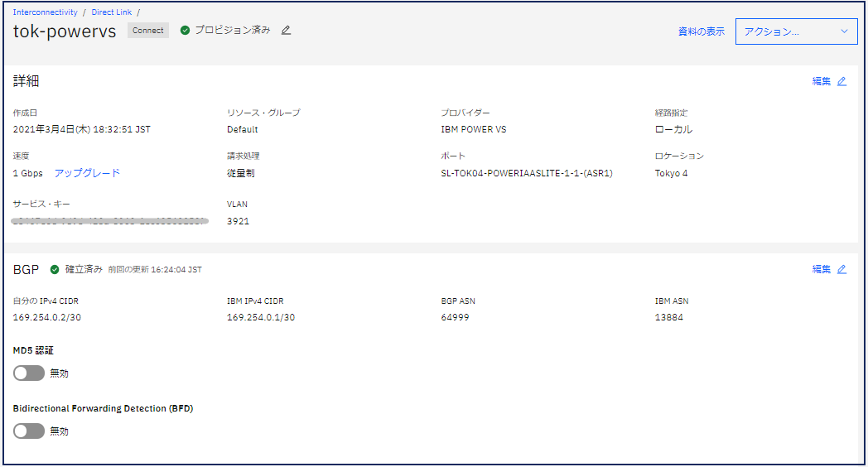Click 編集 in the BGP section
Image resolution: width=868 pixels, height=467 pixels.
point(821,269)
